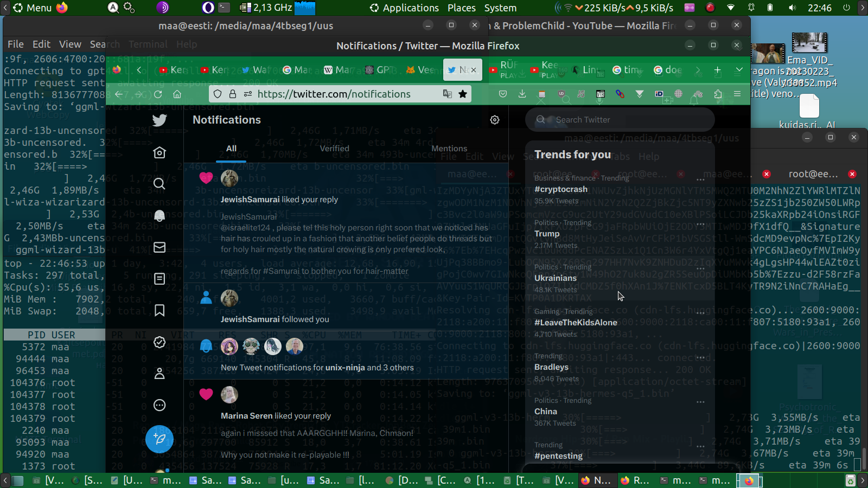868x488 pixels.
Task: Open Profile icon in Twitter sidebar
Action: 159,374
